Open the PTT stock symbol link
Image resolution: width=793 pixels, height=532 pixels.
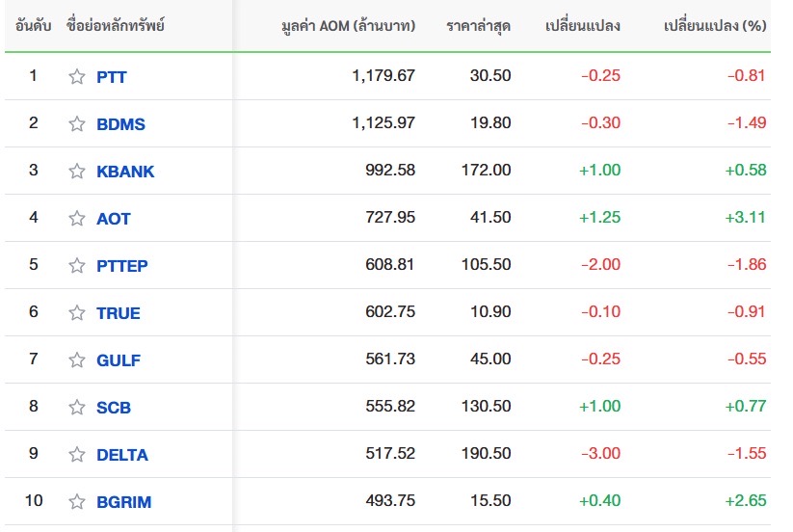click(x=112, y=76)
